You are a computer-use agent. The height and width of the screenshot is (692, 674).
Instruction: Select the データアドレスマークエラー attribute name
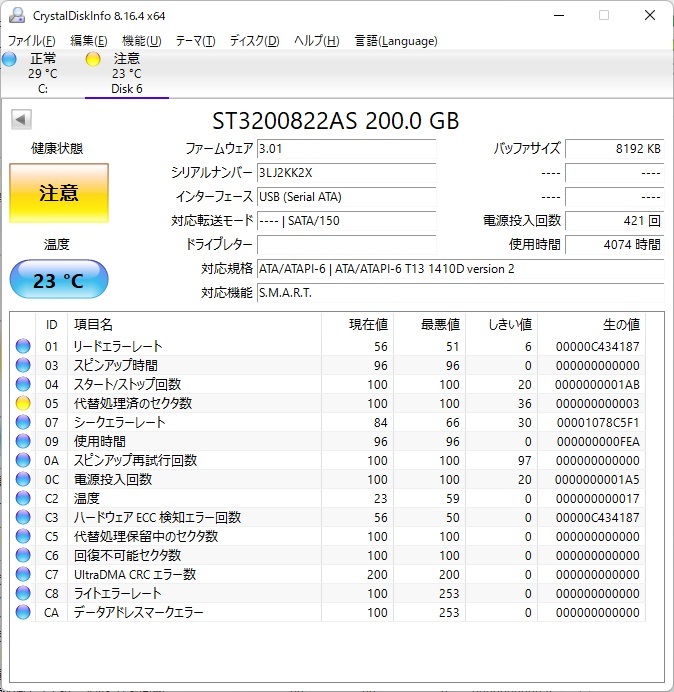(x=138, y=612)
